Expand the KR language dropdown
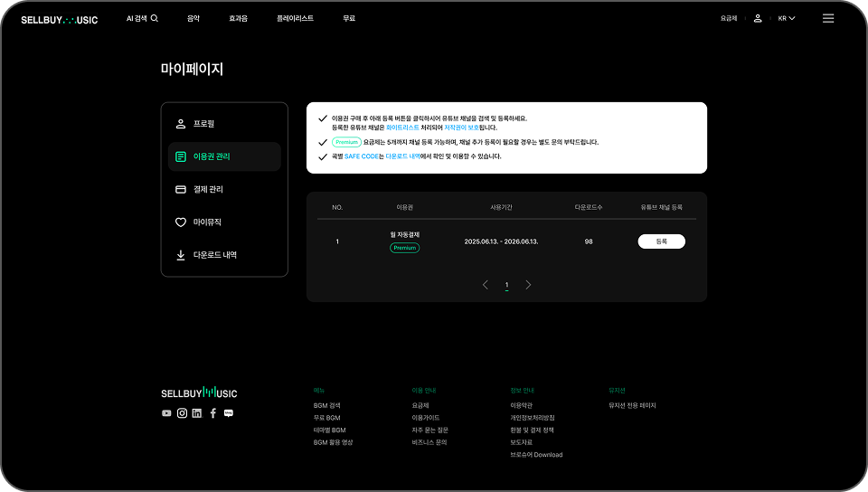 pyautogui.click(x=787, y=18)
